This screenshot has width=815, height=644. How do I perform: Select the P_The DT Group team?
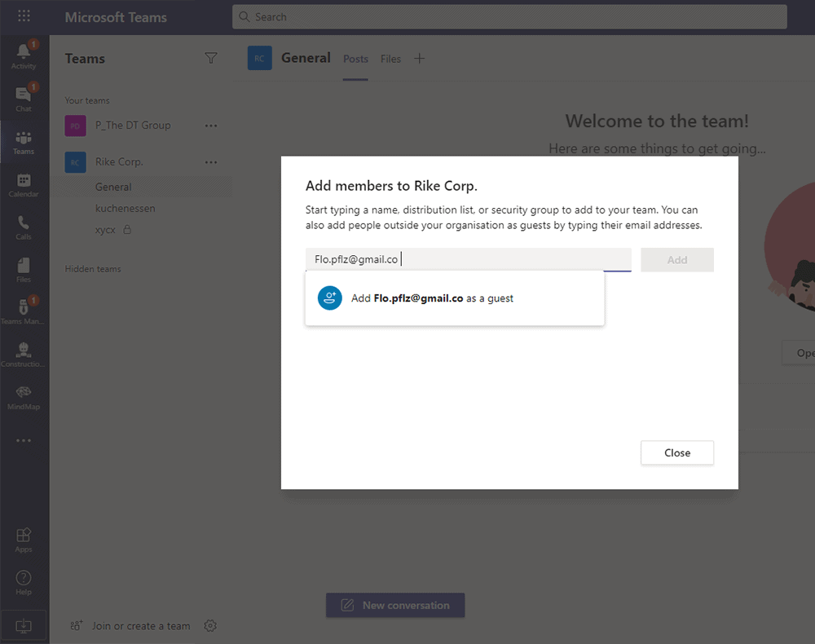click(133, 126)
